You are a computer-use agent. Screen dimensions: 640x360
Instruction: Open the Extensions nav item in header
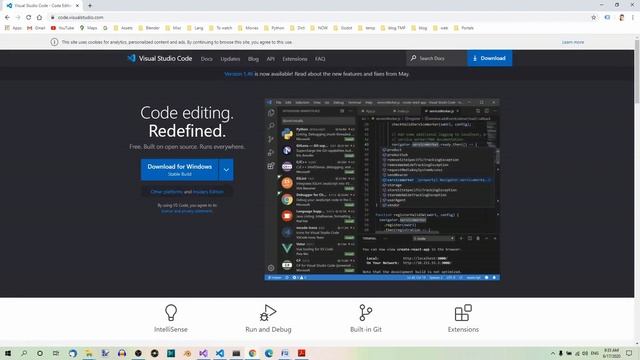tap(295, 59)
